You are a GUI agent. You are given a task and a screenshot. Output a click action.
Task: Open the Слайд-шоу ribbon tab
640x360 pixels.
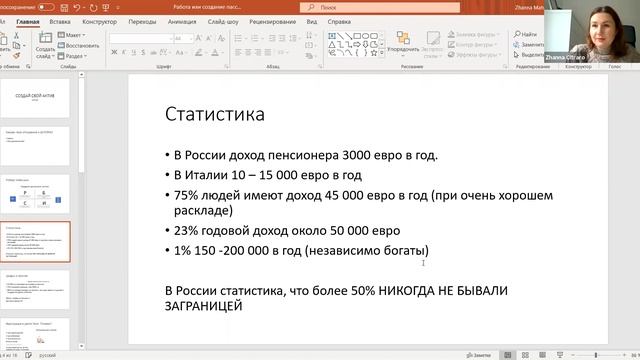[x=223, y=22]
